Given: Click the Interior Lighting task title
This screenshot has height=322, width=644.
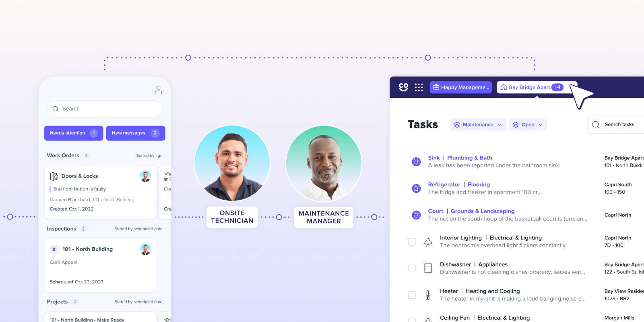Looking at the screenshot, I should point(461,238).
